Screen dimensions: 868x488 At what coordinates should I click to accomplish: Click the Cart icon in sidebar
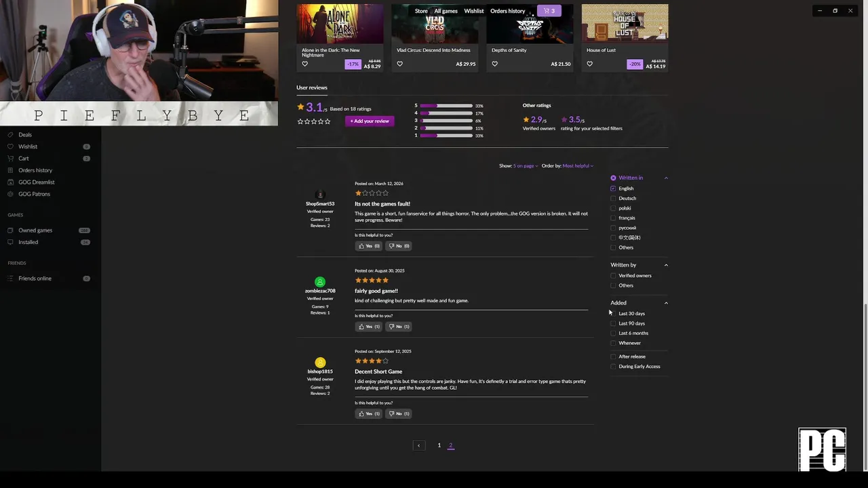pos(10,159)
